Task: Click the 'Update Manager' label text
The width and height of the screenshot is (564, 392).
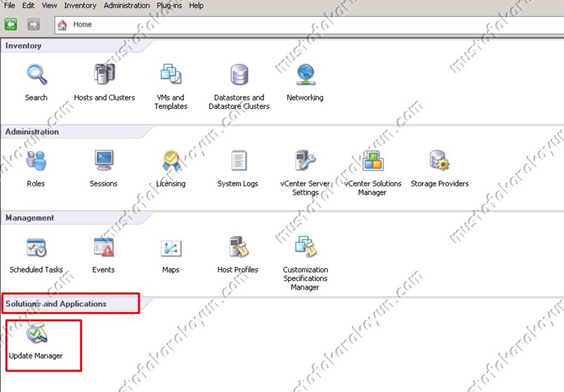Action: [x=36, y=355]
